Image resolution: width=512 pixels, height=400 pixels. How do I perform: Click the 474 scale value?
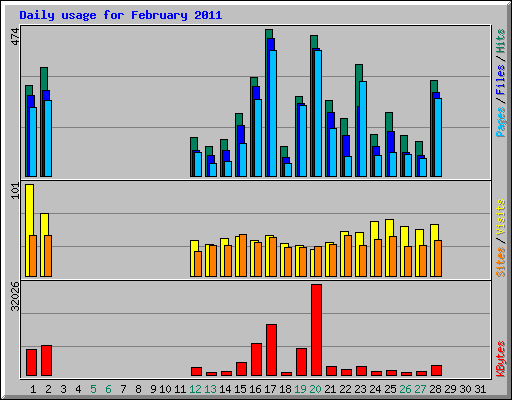[x=15, y=37]
